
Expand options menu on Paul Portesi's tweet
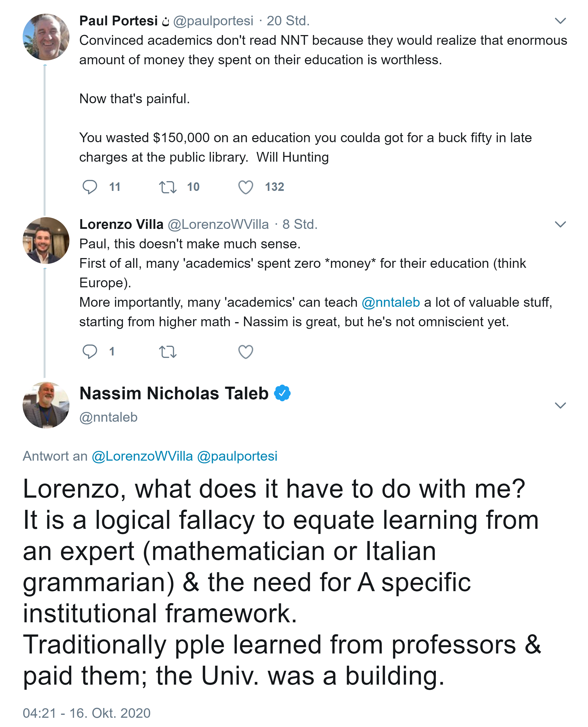(560, 21)
